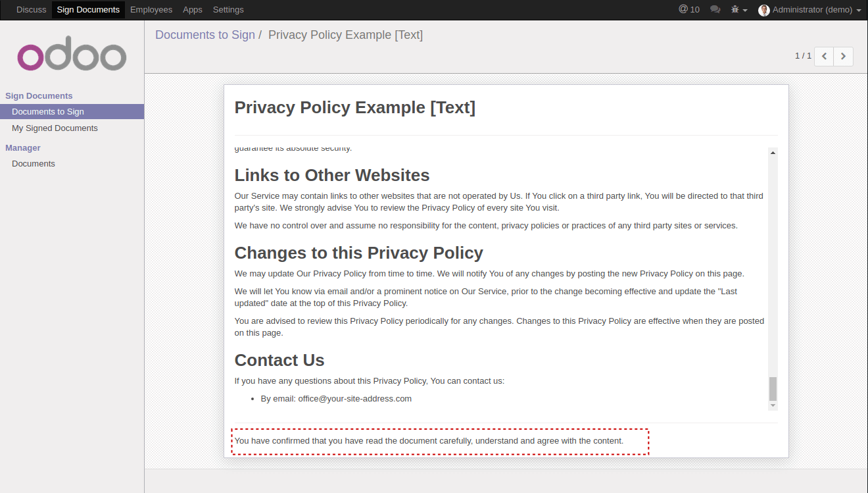Click the Administrator user avatar picture
This screenshot has width=868, height=493.
click(763, 10)
